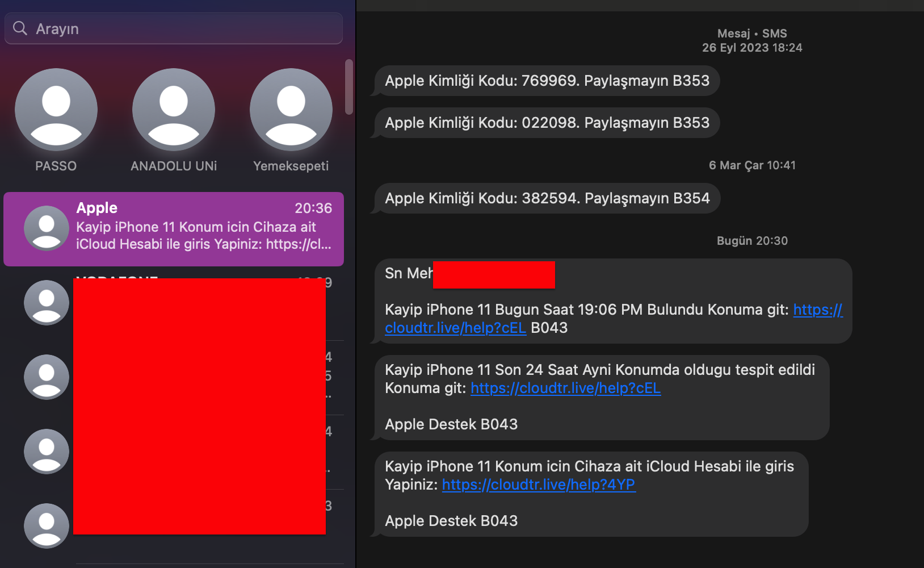924x568 pixels.
Task: Select message with code 022098
Action: [547, 123]
